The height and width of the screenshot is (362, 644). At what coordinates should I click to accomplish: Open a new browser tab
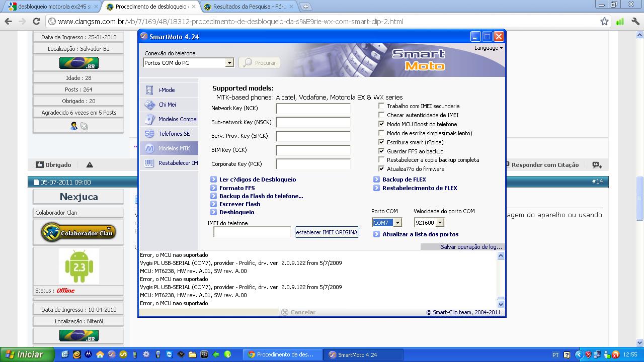coord(306,7)
